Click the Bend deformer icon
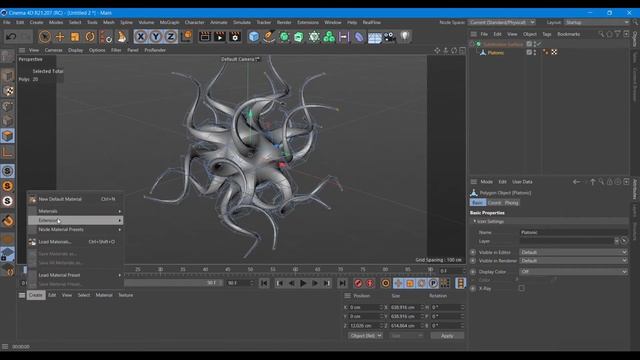This screenshot has height=360, width=640. click(x=359, y=37)
